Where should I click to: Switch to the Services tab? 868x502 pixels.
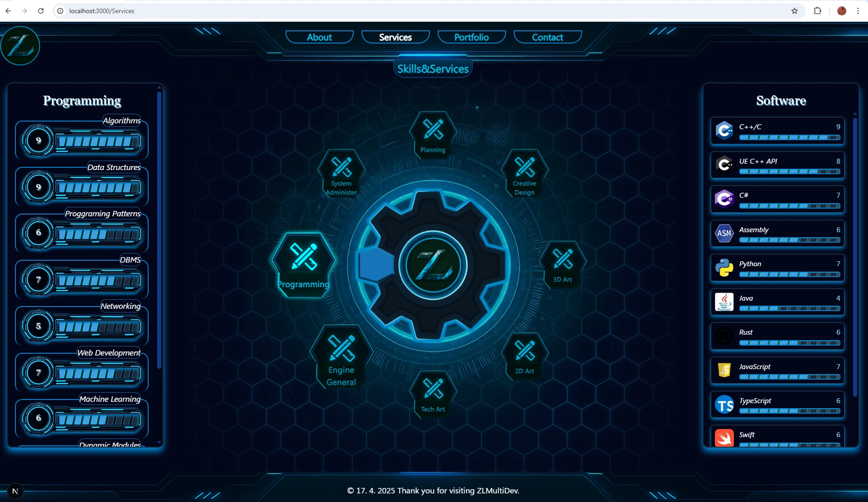395,37
